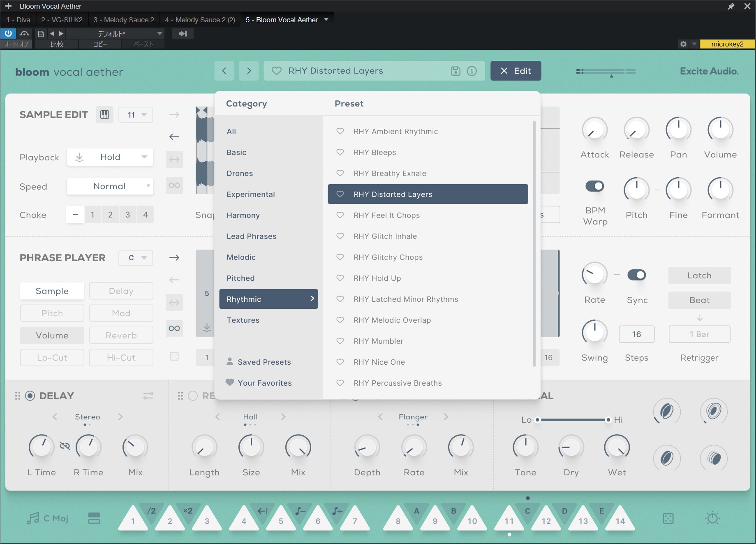Click the Latch button
The height and width of the screenshot is (544, 756).
[x=699, y=275]
